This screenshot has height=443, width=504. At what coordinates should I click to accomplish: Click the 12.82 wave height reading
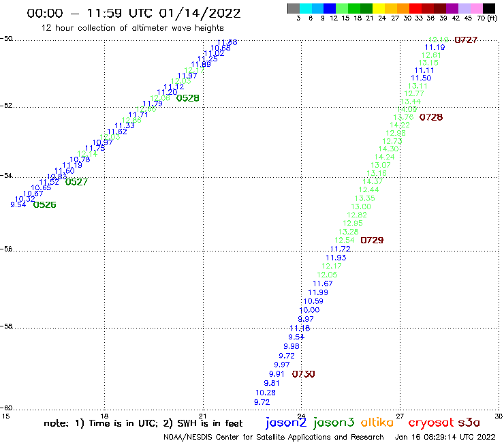[357, 215]
